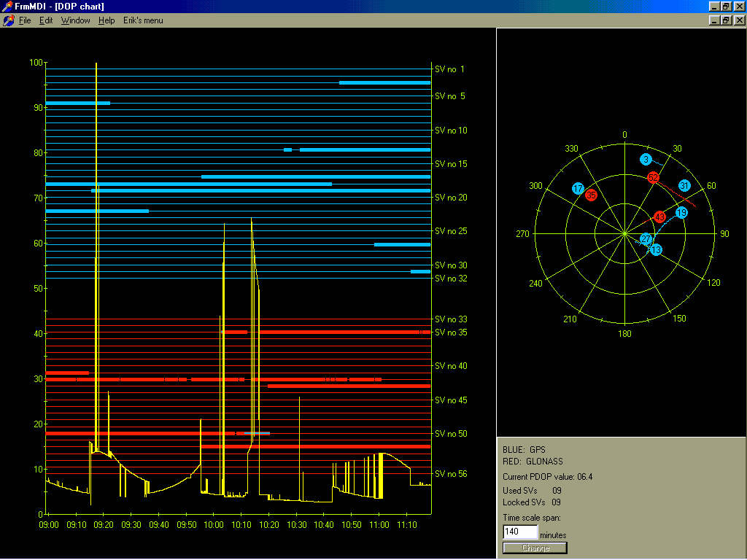Screen dimensions: 747x560
Task: Select blue satellite 17 on sky plot
Action: [578, 189]
